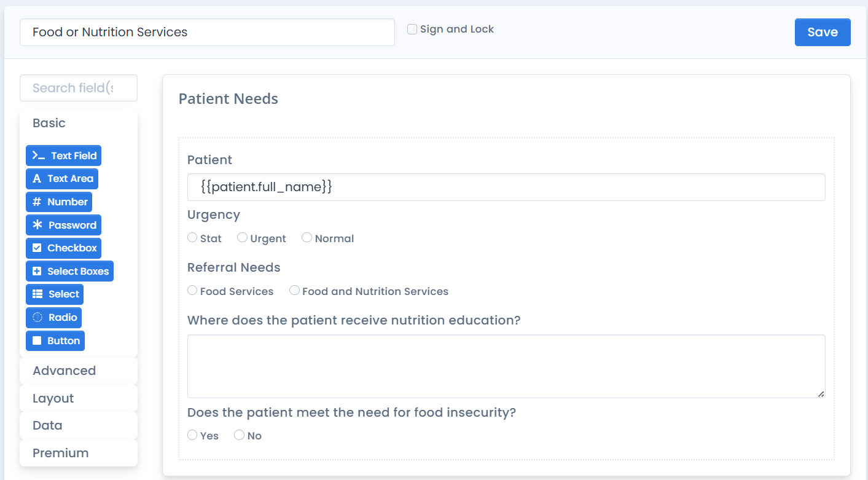Pick the Radio component
The width and height of the screenshot is (868, 480).
pyautogui.click(x=53, y=318)
